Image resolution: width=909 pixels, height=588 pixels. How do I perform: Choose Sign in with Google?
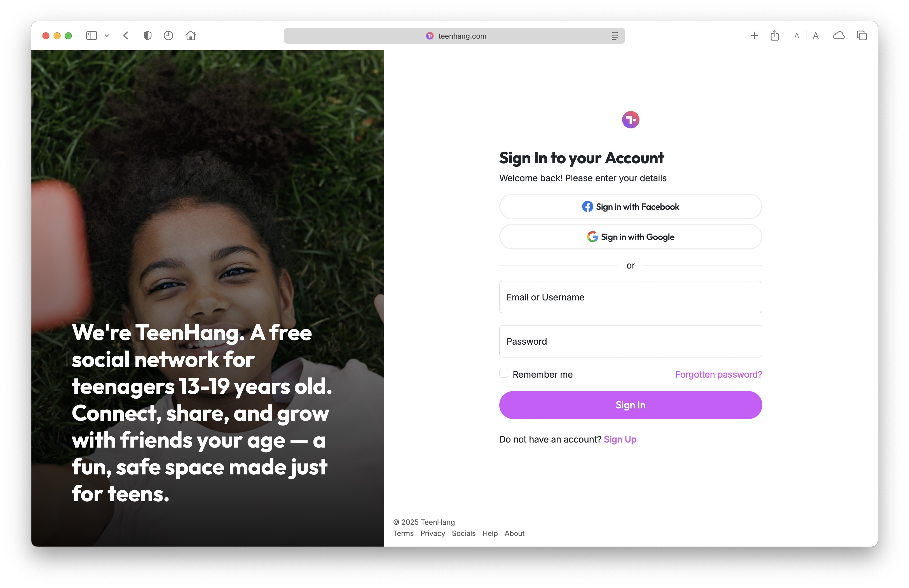[x=631, y=237]
